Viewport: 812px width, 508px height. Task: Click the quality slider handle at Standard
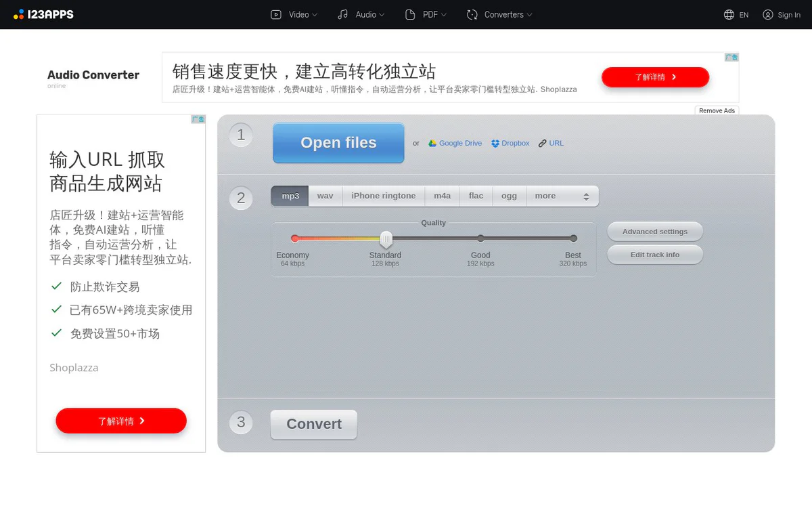(x=386, y=238)
